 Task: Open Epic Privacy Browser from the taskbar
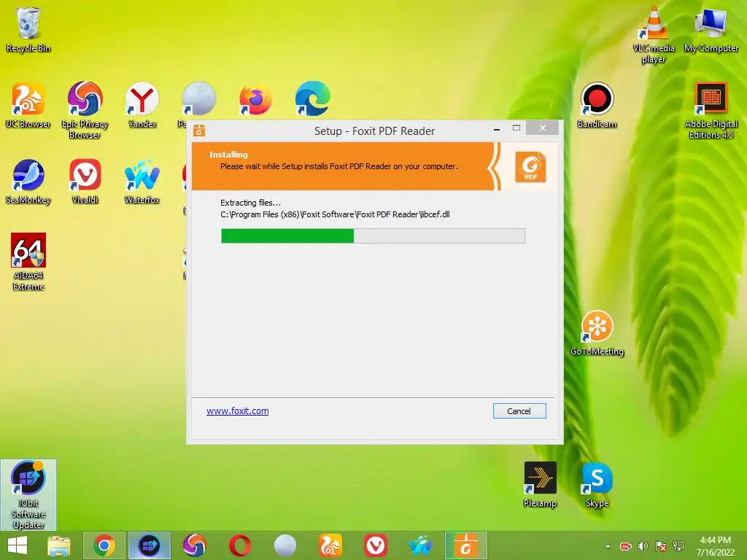tap(194, 545)
